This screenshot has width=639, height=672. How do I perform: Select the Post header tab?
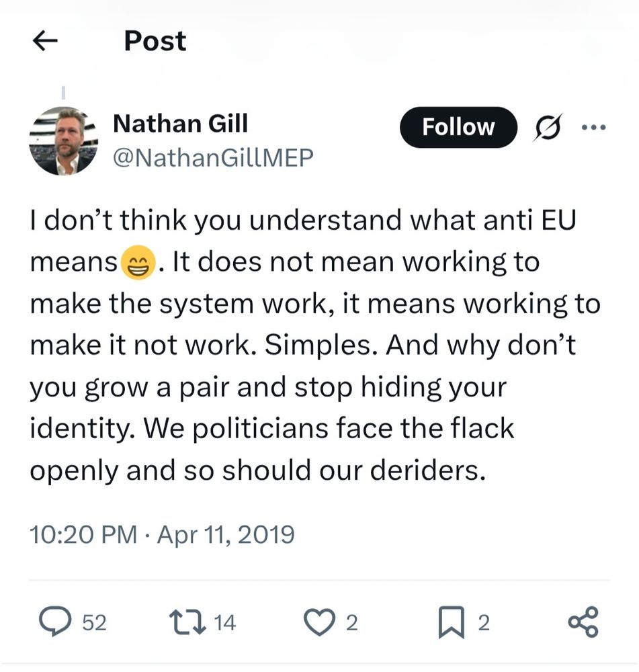(x=155, y=41)
